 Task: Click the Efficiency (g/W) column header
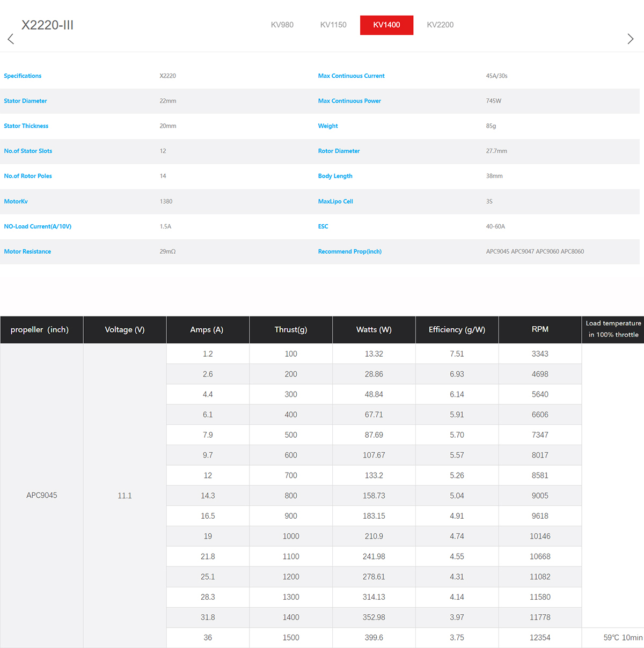click(x=457, y=329)
